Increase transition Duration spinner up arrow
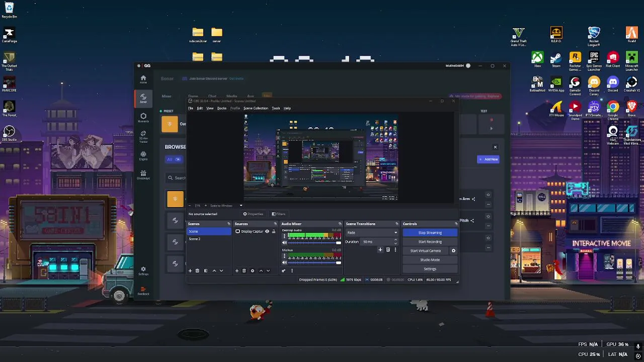The image size is (644, 362). coord(395,240)
